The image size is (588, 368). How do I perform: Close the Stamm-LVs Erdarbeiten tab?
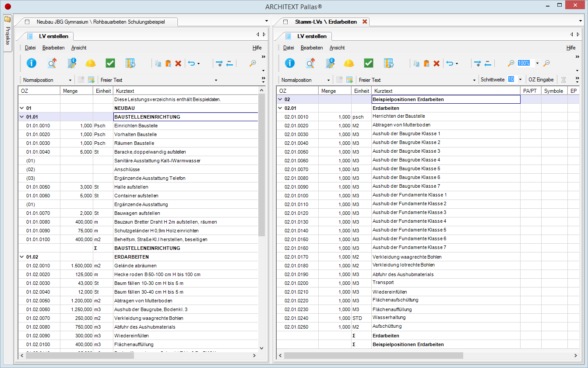[365, 21]
